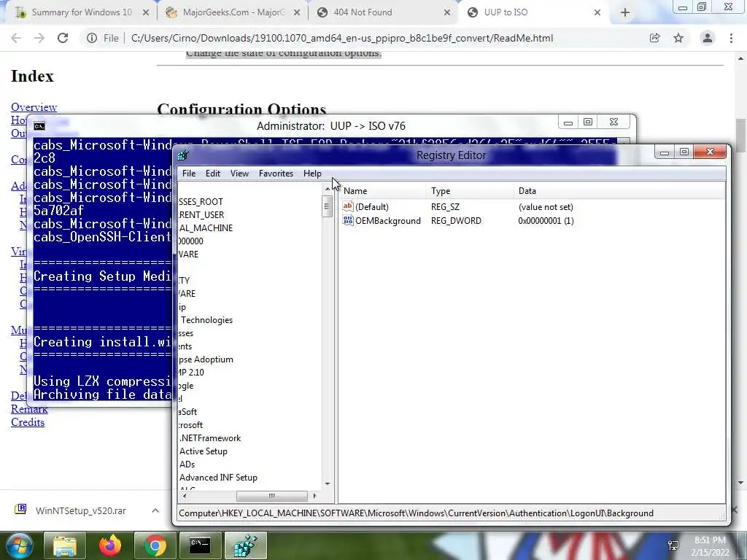Click the browser back arrow
Screen dimensions: 747x560
[x=16, y=38]
